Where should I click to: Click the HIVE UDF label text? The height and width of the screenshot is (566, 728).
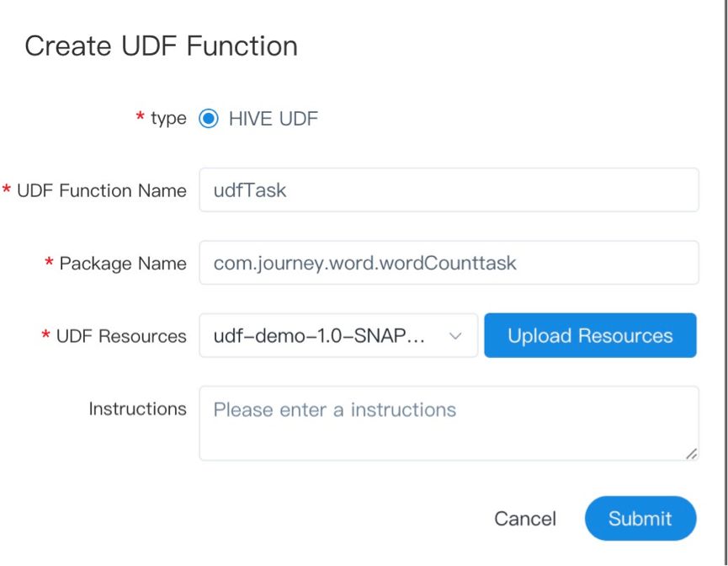274,119
